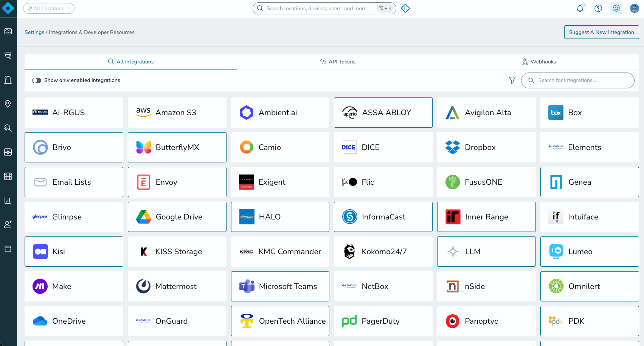Switch to the All Integrations tab
The image size is (644, 346).
tap(131, 62)
